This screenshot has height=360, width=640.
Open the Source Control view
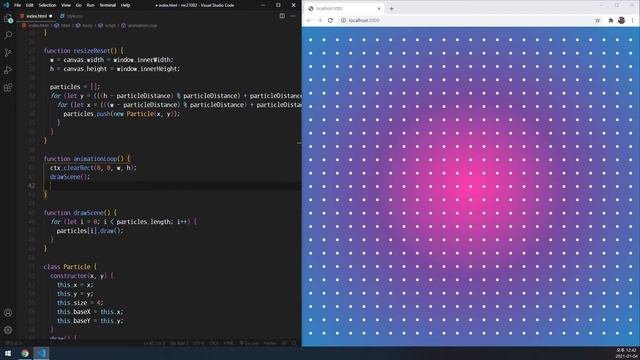tap(8, 53)
